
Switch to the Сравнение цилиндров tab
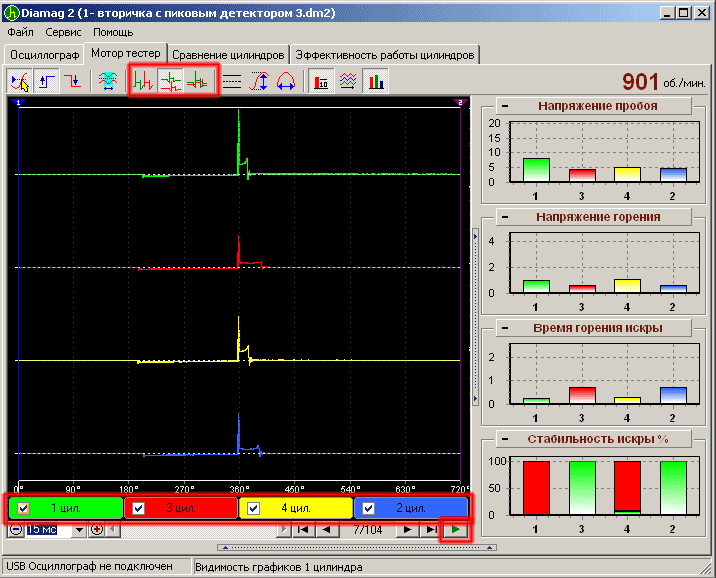tap(228, 55)
